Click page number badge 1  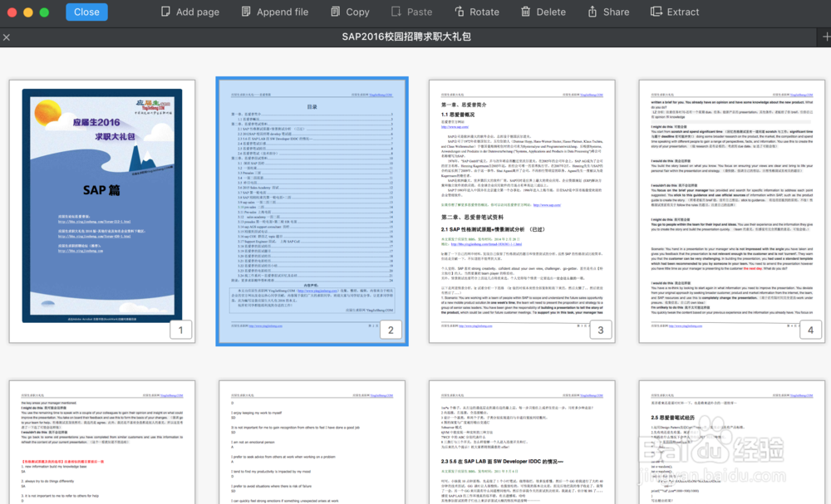(180, 330)
